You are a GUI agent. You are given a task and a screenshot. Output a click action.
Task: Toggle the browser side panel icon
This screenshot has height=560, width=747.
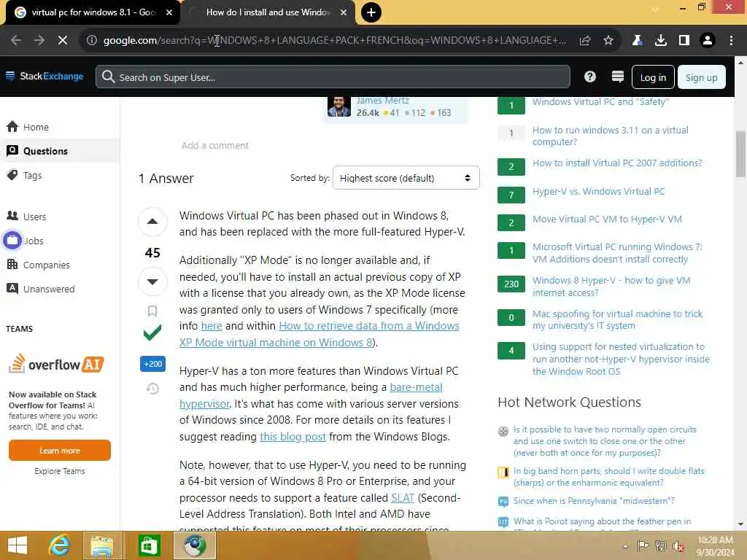684,41
